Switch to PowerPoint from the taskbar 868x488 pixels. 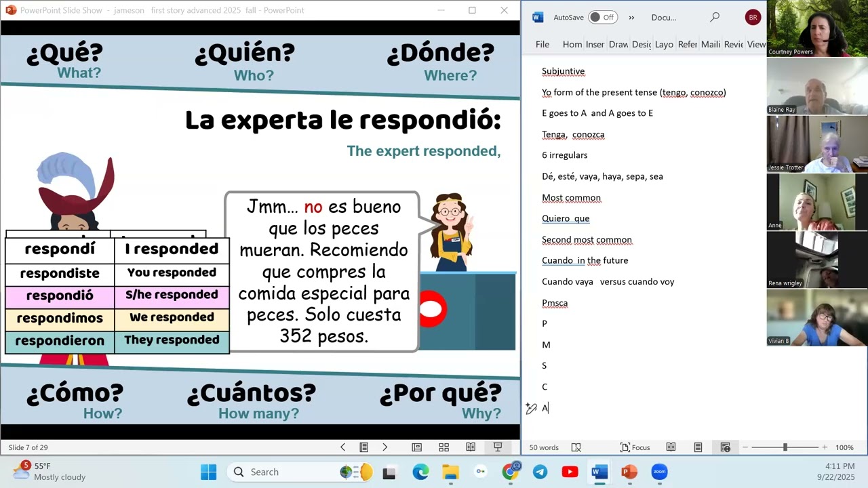[629, 472]
